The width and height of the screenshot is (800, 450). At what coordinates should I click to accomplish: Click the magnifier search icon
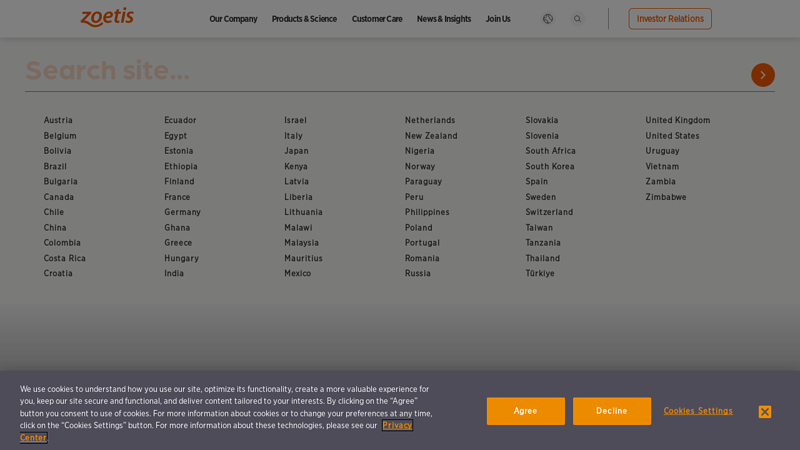577,19
